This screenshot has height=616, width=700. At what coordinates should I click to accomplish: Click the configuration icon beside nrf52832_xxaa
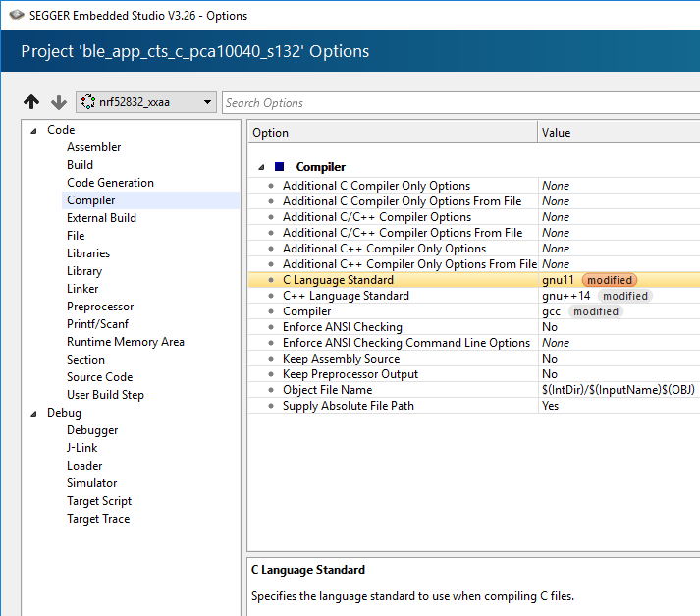coord(88,102)
